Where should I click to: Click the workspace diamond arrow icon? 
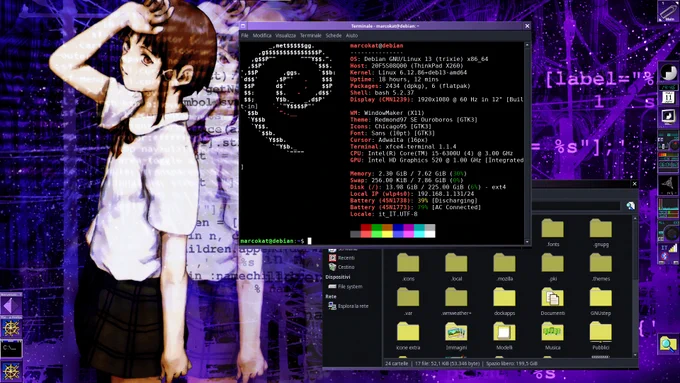point(11,306)
